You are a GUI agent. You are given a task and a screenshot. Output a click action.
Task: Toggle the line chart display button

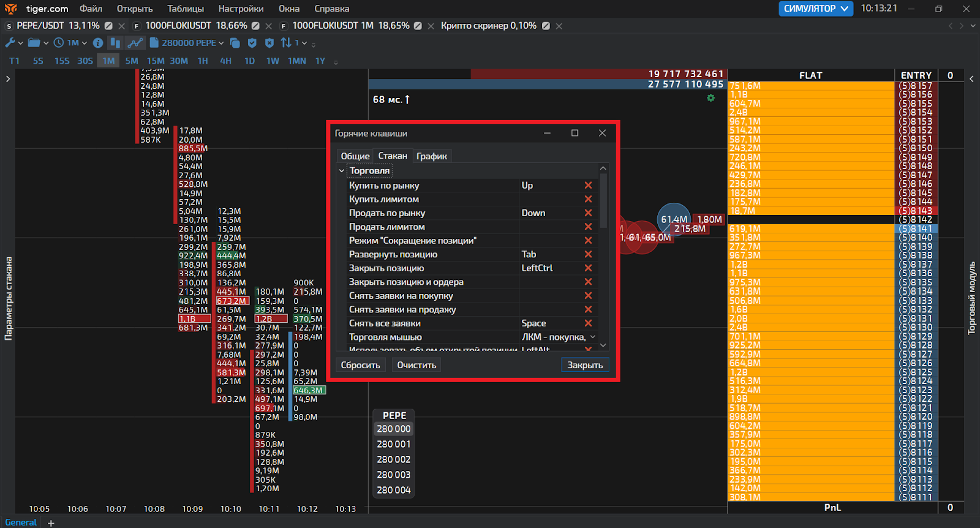(135, 43)
